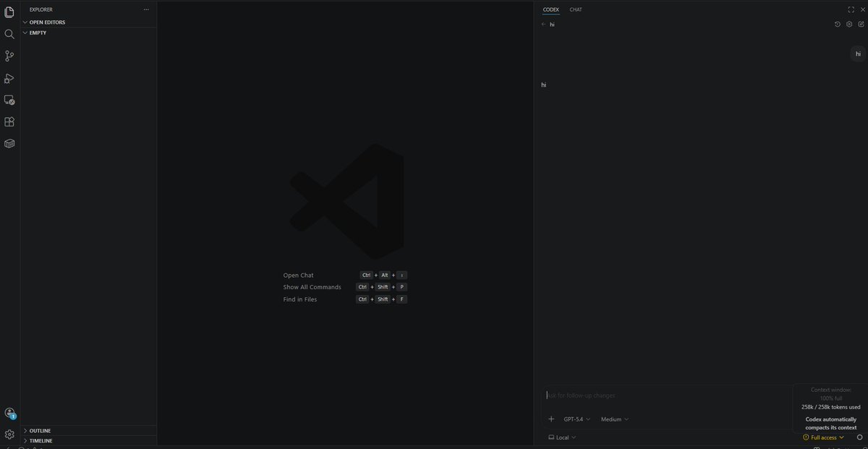This screenshot has width=868, height=449.
Task: Add attachment with the plus icon
Action: (x=551, y=419)
